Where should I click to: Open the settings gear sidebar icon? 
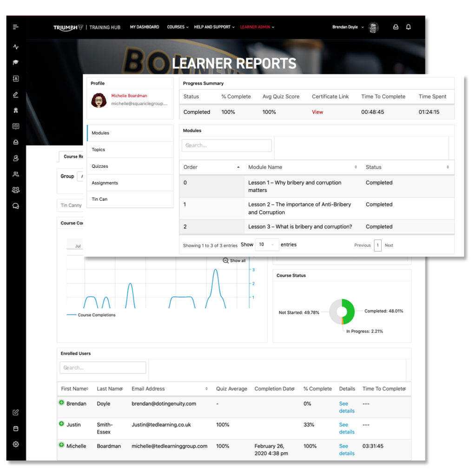coord(16,444)
